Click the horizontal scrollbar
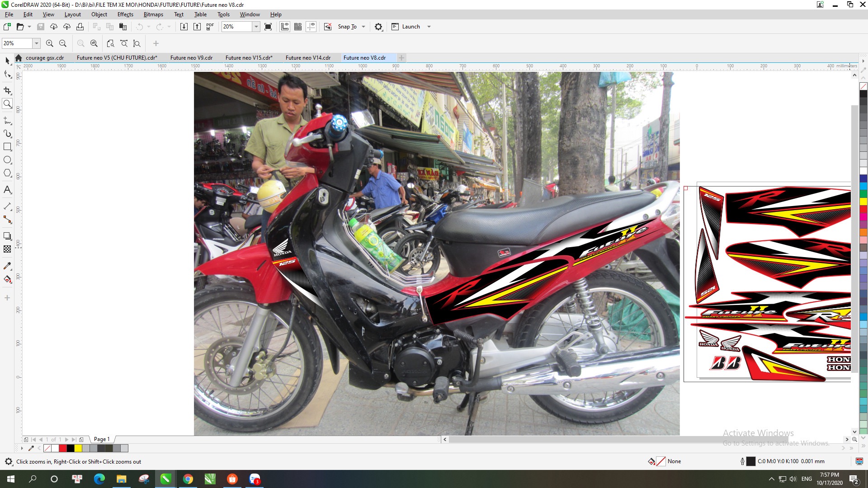 (619, 439)
